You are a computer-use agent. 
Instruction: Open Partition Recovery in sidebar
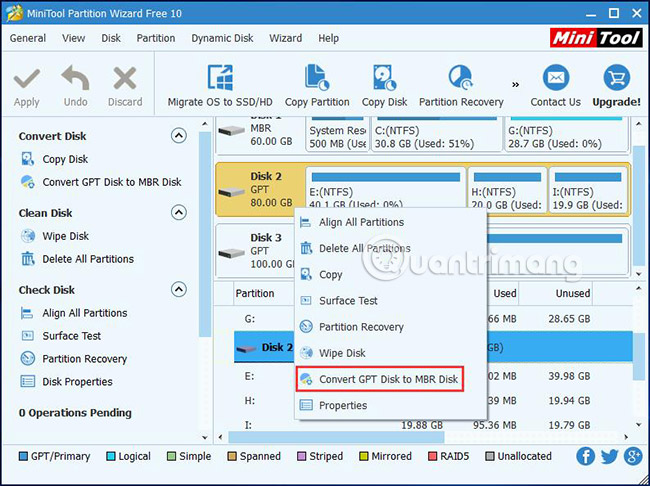click(85, 359)
